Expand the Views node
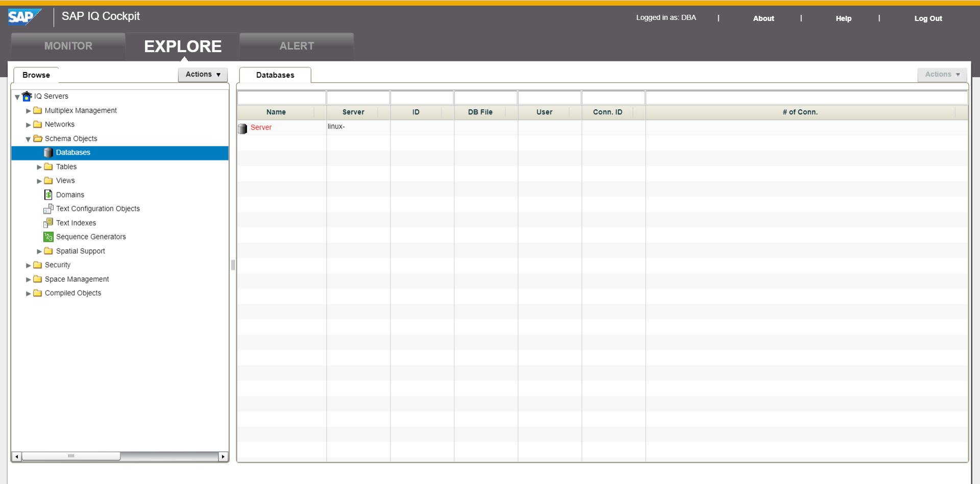Viewport: 980px width, 484px height. coord(39,181)
